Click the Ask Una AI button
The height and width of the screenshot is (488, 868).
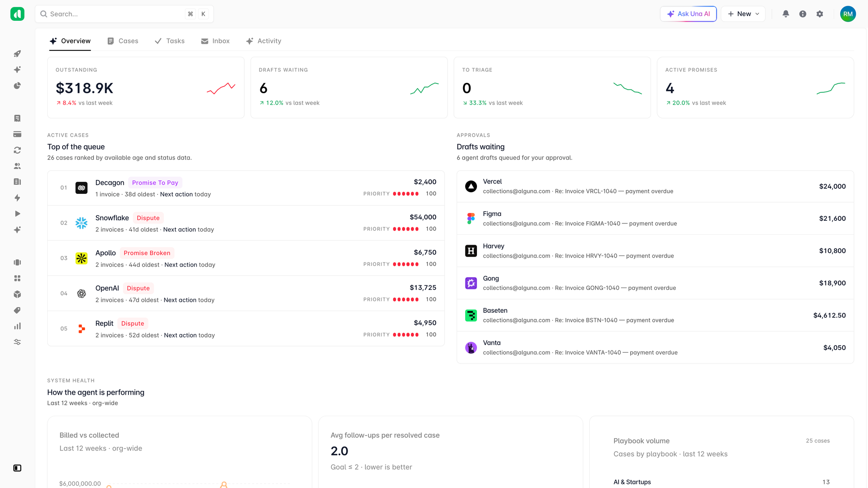pyautogui.click(x=688, y=14)
